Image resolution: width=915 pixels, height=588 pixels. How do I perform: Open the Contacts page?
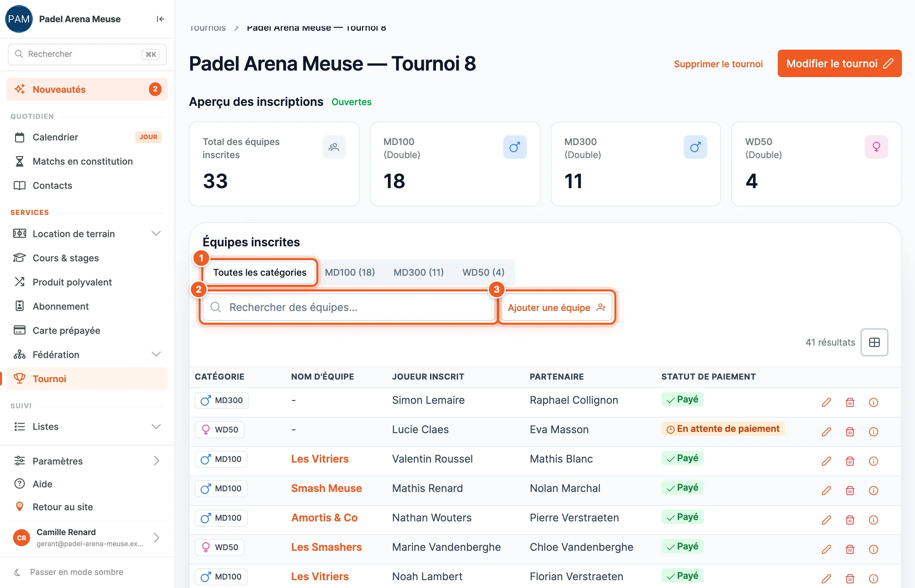click(87, 185)
